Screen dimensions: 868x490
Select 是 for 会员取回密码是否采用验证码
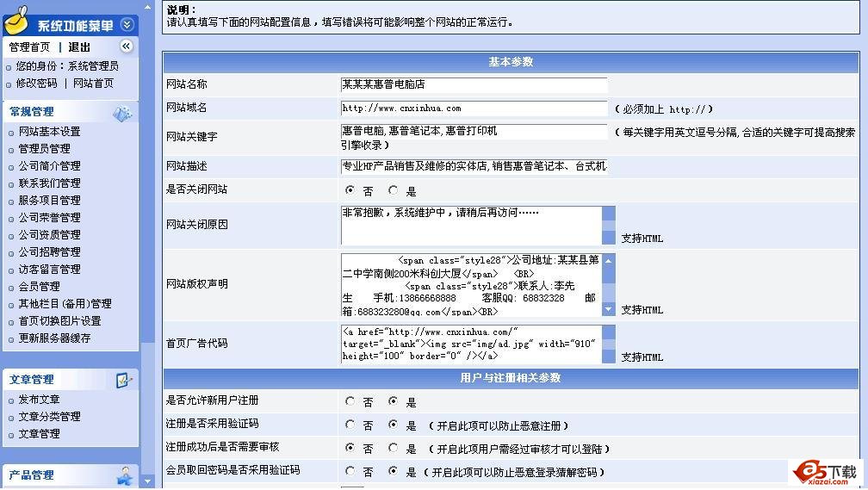click(x=393, y=471)
